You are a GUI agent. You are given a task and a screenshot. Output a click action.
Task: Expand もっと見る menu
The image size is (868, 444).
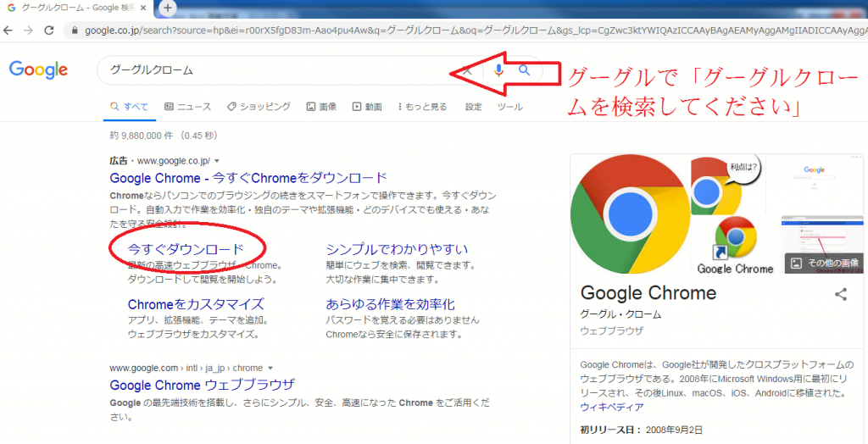(x=422, y=107)
